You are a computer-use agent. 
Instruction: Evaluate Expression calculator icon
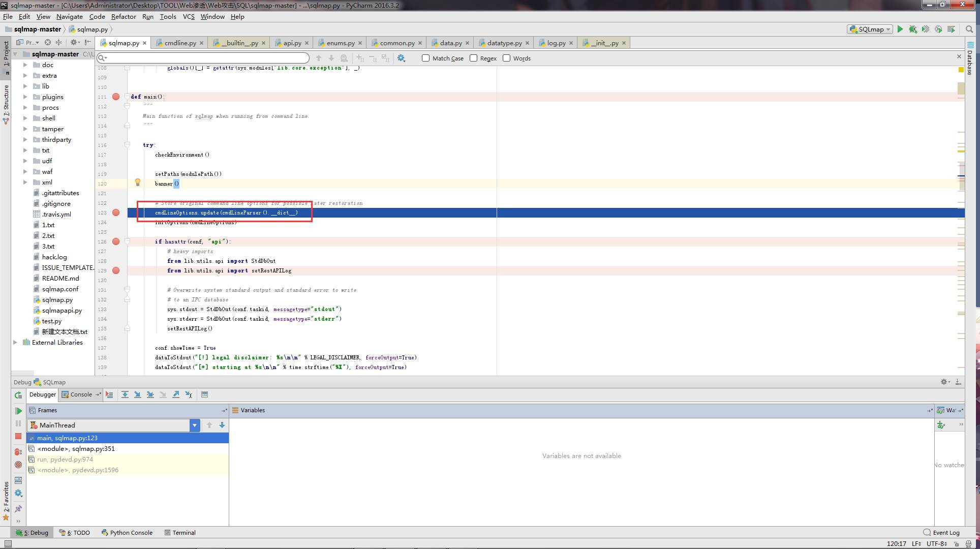point(204,394)
